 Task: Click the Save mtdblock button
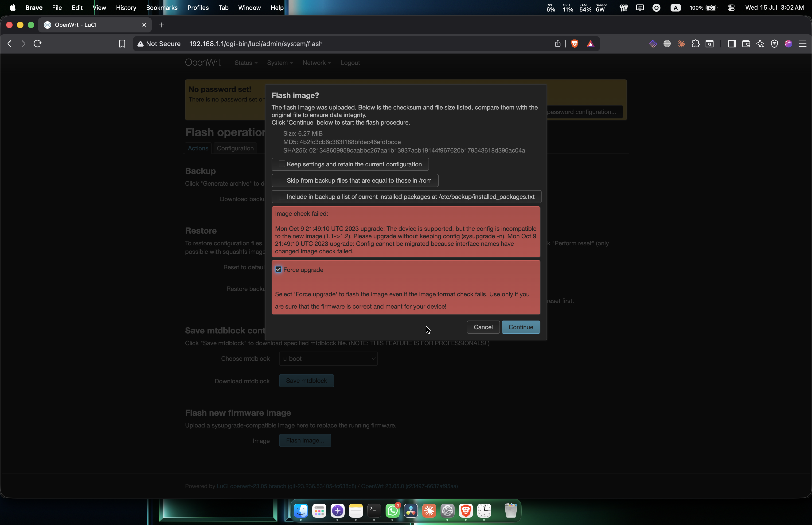(x=306, y=380)
